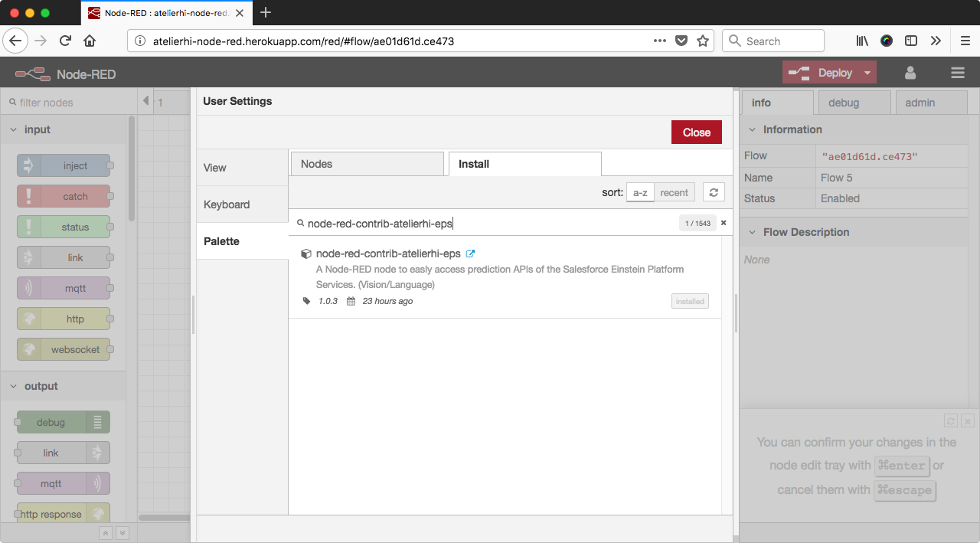Screen dimensions: 980x543
Task: Click the browser back arrow button
Action: [15, 41]
